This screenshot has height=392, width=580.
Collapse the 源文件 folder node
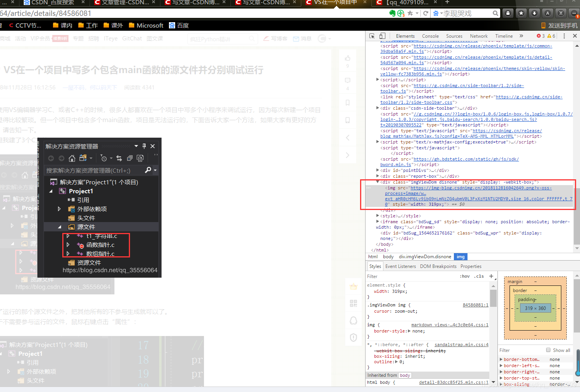coord(60,227)
